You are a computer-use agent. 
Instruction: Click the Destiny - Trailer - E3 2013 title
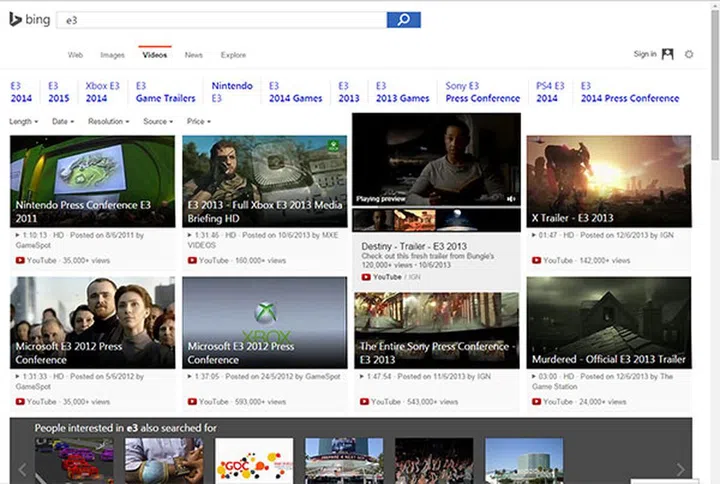tap(414, 246)
